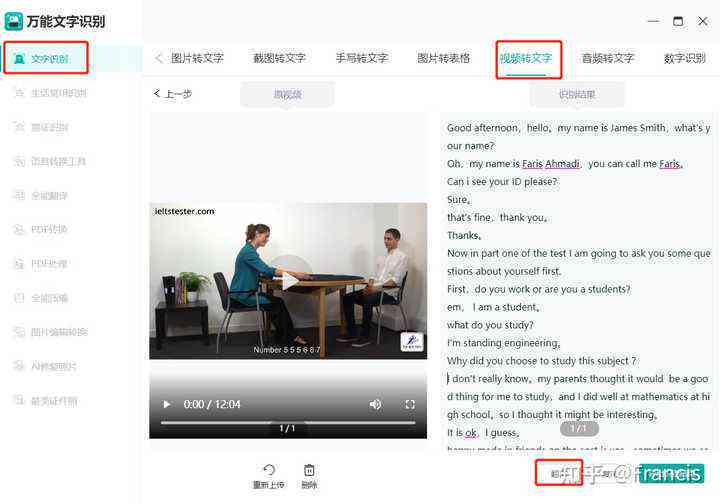Switch to the 图片转表格 tab
This screenshot has width=720, height=503.
point(444,58)
